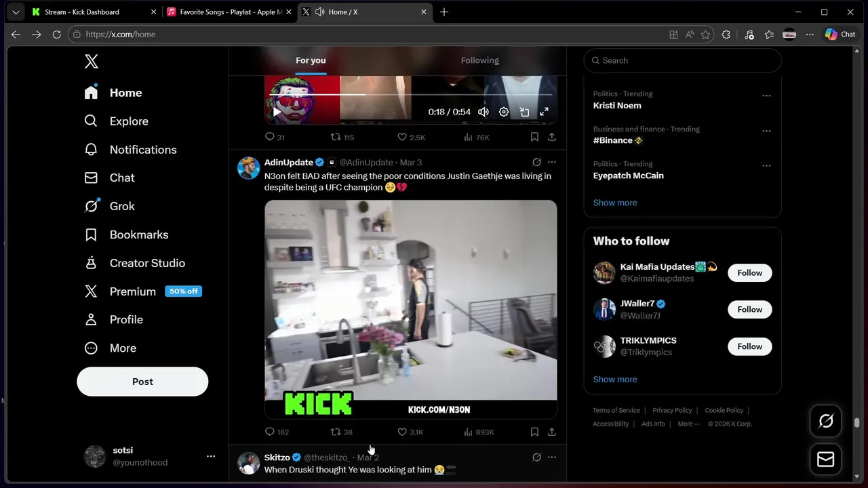View AdinUpdate post 893K view analytics
This screenshot has height=488, width=868.
[x=479, y=432]
